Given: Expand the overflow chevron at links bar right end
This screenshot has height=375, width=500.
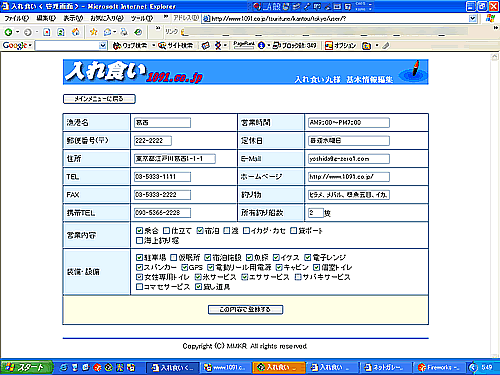Looking at the screenshot, I should pyautogui.click(x=496, y=28).
